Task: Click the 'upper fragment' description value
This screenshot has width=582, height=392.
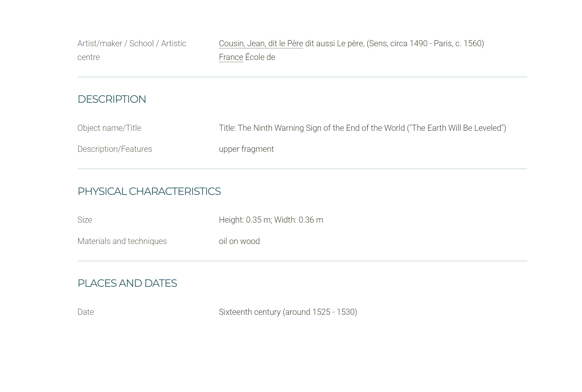Action: point(246,149)
